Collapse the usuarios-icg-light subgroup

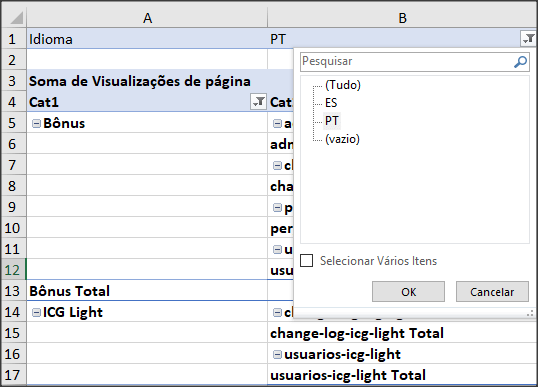(277, 354)
